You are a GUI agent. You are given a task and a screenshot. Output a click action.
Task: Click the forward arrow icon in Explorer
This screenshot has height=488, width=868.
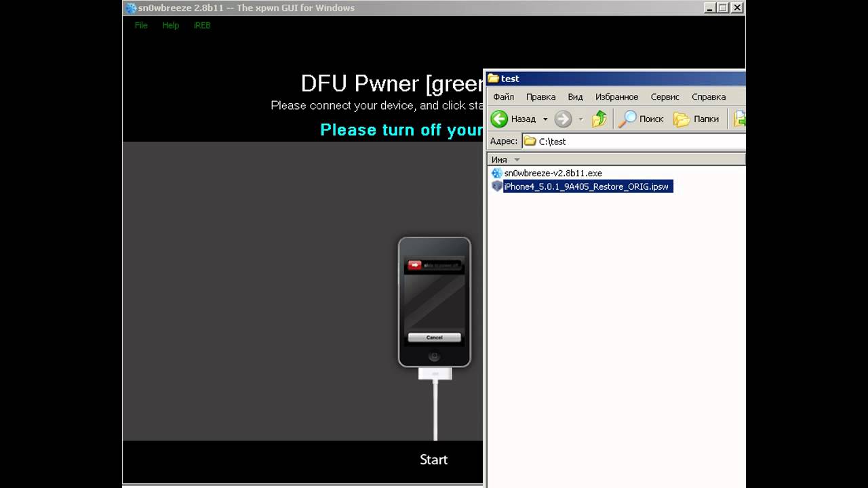click(563, 119)
